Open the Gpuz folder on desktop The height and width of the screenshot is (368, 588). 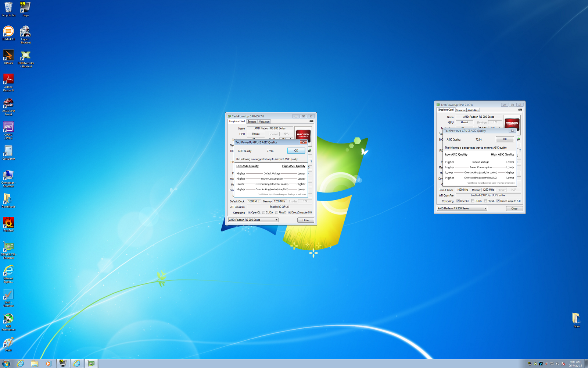pos(577,320)
